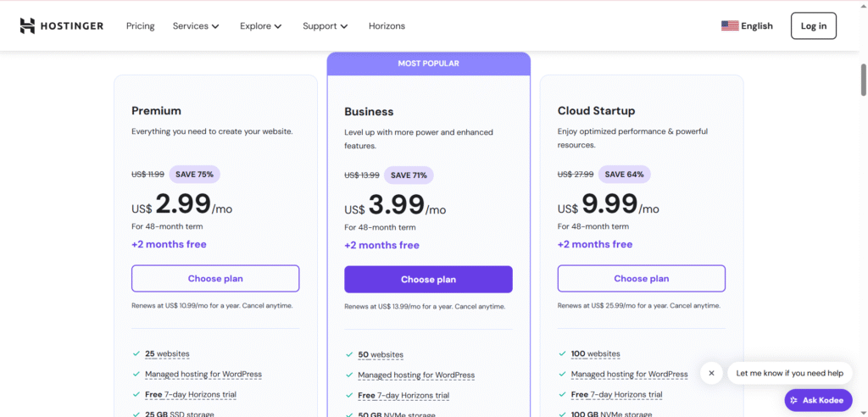Click 'Renews at US$ 25.99/mo' note
The height and width of the screenshot is (417, 868).
[x=639, y=306]
